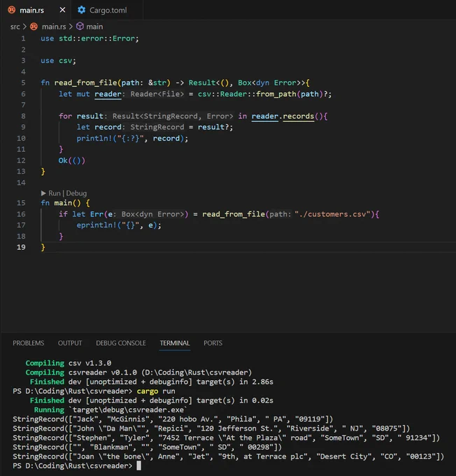Click std::error::Error on line 1
The image size is (456, 476).
point(97,38)
